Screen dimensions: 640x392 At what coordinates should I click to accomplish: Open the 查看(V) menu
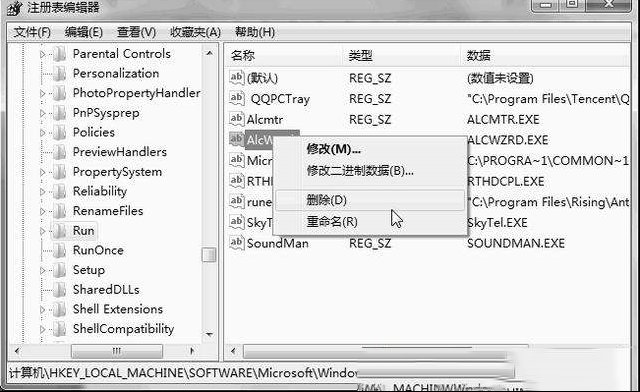click(136, 32)
